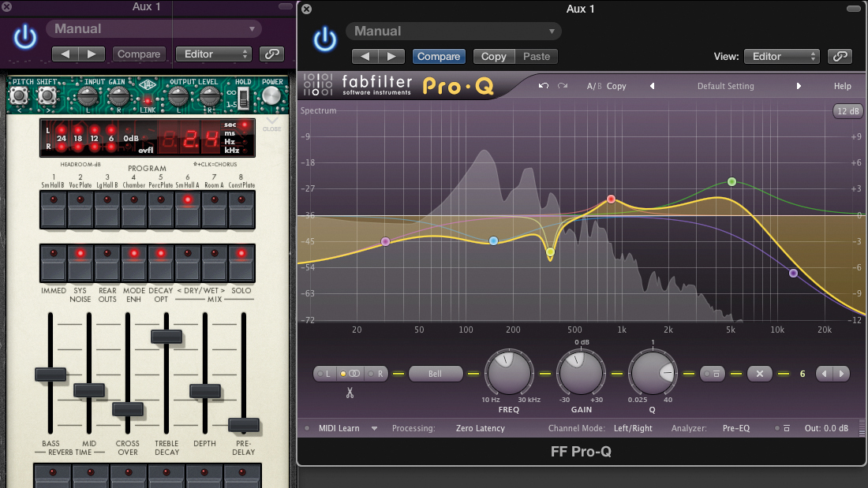Select program 8 Const Plate

coord(241,209)
